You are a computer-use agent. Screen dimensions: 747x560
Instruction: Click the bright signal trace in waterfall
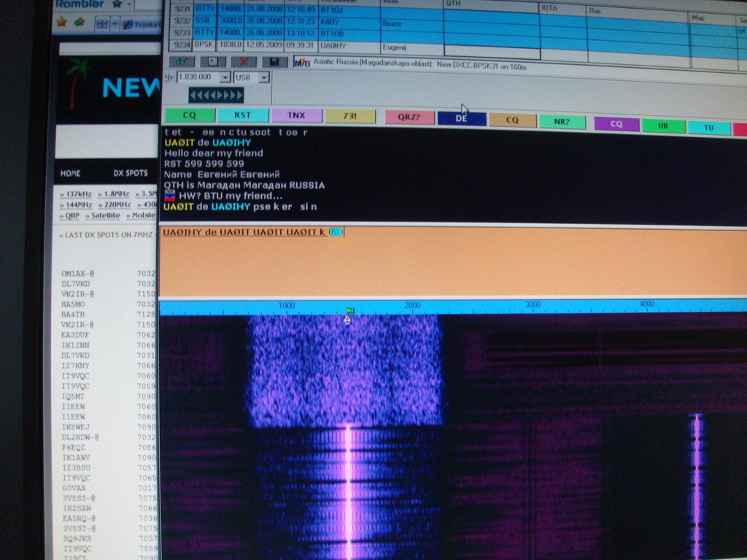coord(348,489)
